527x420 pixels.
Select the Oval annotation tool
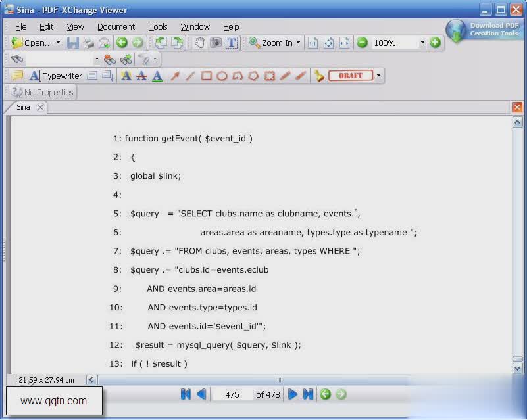[221, 76]
